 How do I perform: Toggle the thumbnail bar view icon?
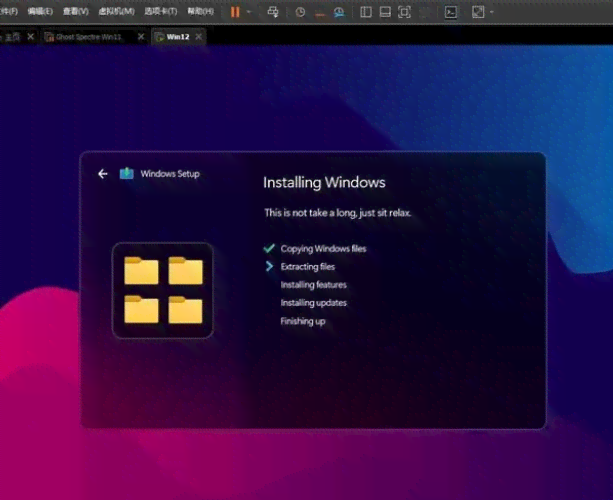(385, 12)
